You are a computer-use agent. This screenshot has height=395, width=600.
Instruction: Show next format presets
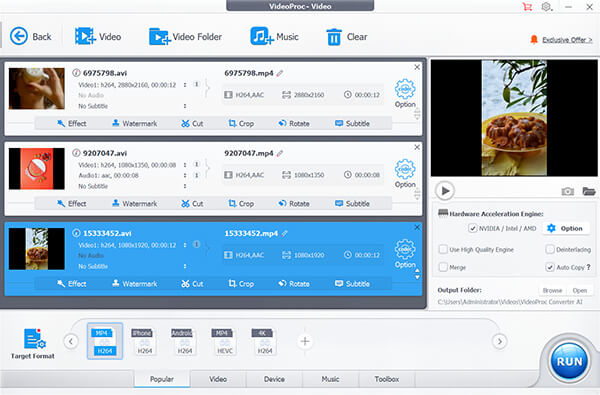coord(499,341)
